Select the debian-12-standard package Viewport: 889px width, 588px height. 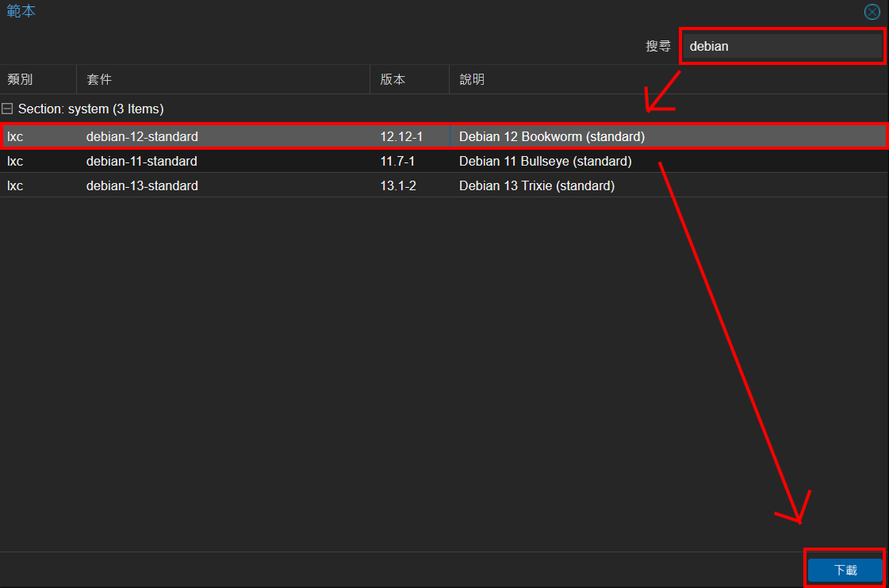click(142, 136)
